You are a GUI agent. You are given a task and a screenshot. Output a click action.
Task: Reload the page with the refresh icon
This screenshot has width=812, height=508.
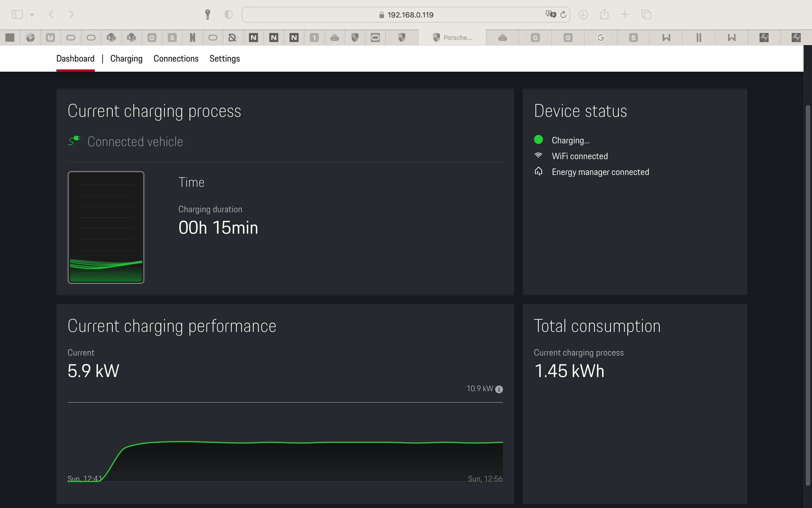(x=563, y=14)
